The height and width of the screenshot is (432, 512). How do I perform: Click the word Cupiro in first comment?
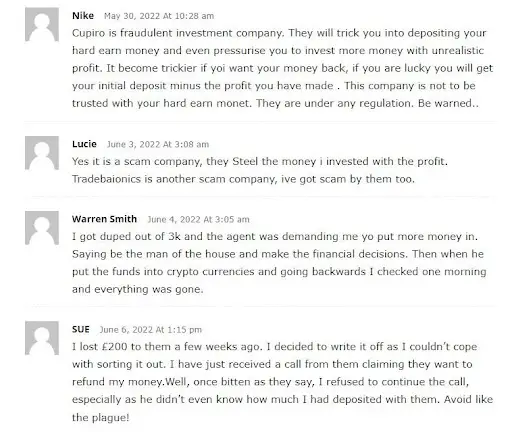click(x=88, y=33)
